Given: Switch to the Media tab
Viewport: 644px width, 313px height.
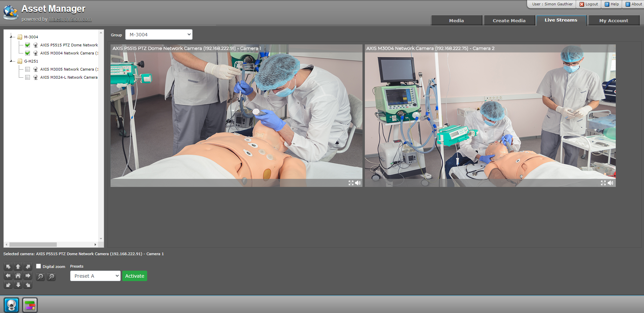Looking at the screenshot, I should pos(456,20).
